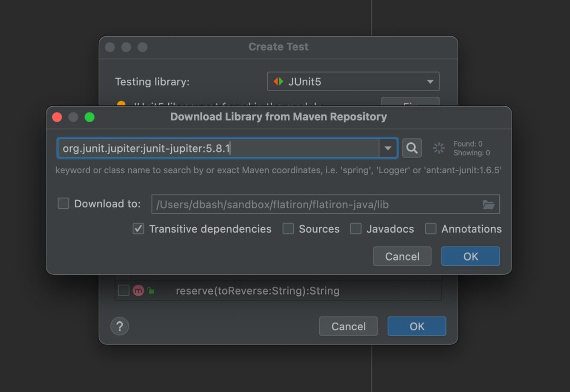Expand the Maven coordinates history dropdown arrow
Image resolution: width=570 pixels, height=392 pixels.
[x=388, y=149]
